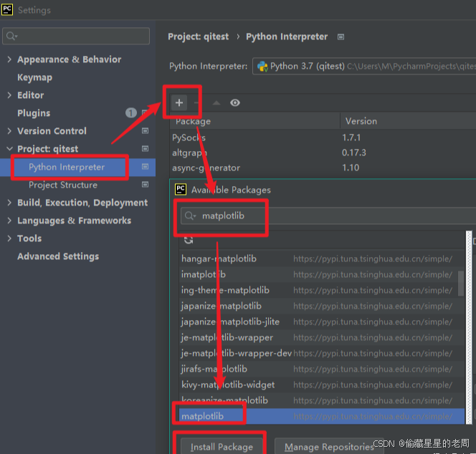This screenshot has width=476, height=454.
Task: Select koreanize-matplotlib package
Action: [x=322, y=400]
